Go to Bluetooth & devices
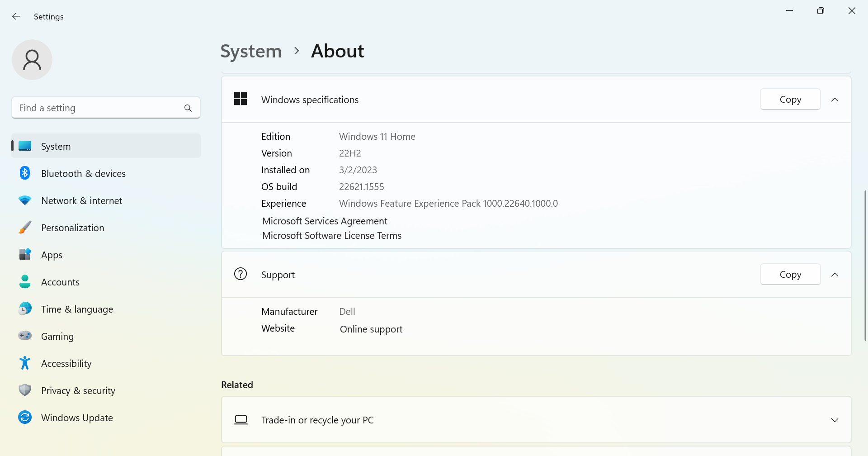The image size is (868, 456). tap(106, 173)
